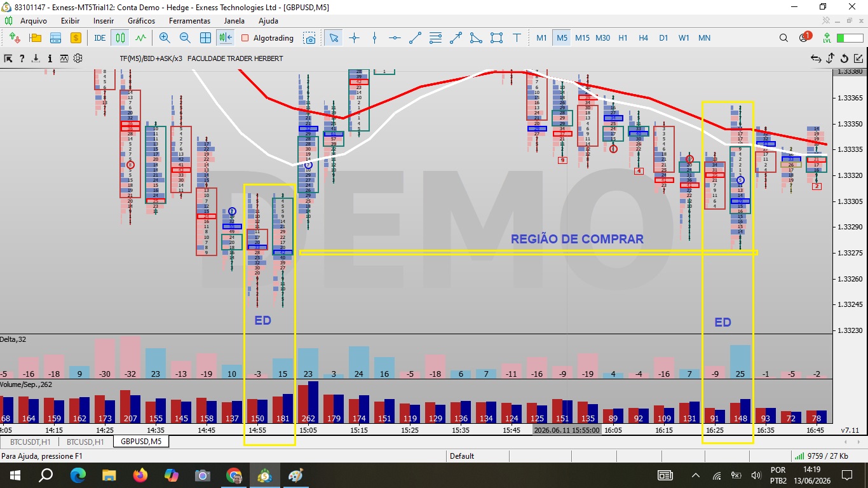Switch timeframe to M15
Screen dimensions: 868x488
point(582,38)
